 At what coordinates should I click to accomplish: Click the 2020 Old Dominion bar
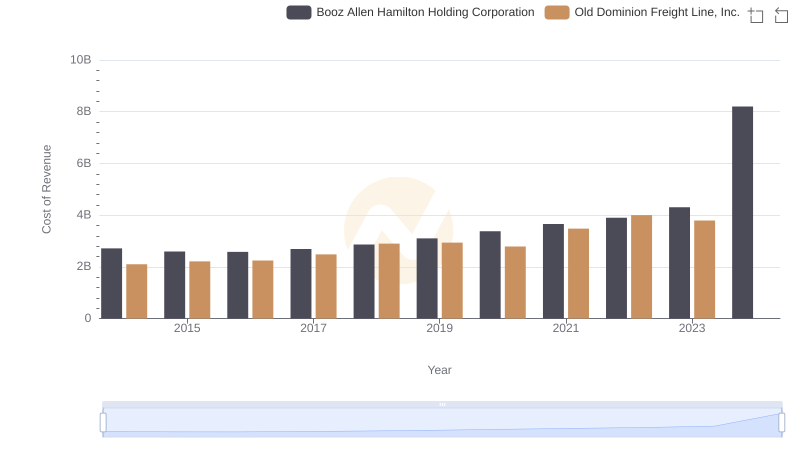515,283
